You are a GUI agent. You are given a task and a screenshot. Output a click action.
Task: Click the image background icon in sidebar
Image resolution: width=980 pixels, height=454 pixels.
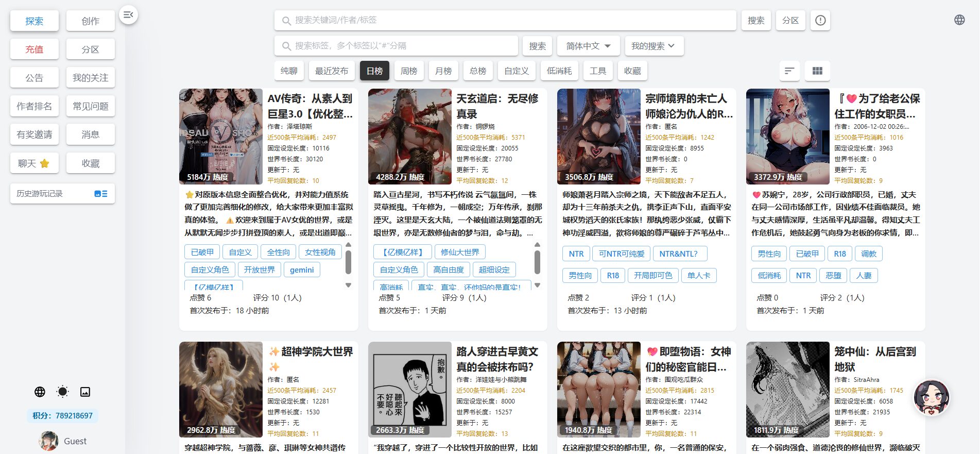click(x=85, y=392)
